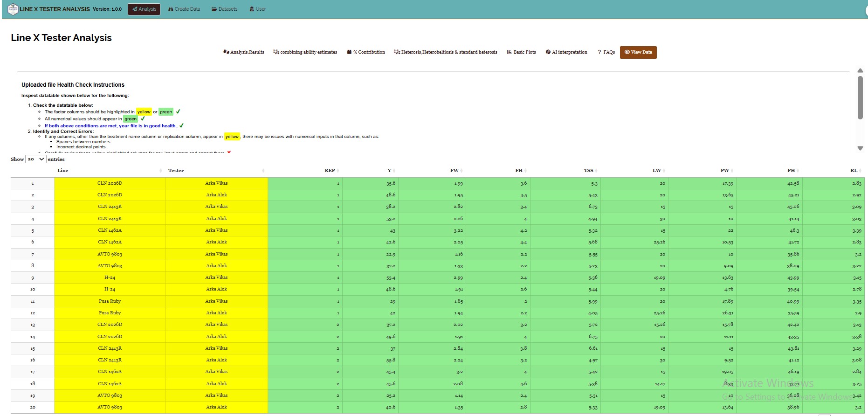The width and height of the screenshot is (868, 416).
Task: Click scroll-down arrow of instructions panel
Action: tap(860, 148)
